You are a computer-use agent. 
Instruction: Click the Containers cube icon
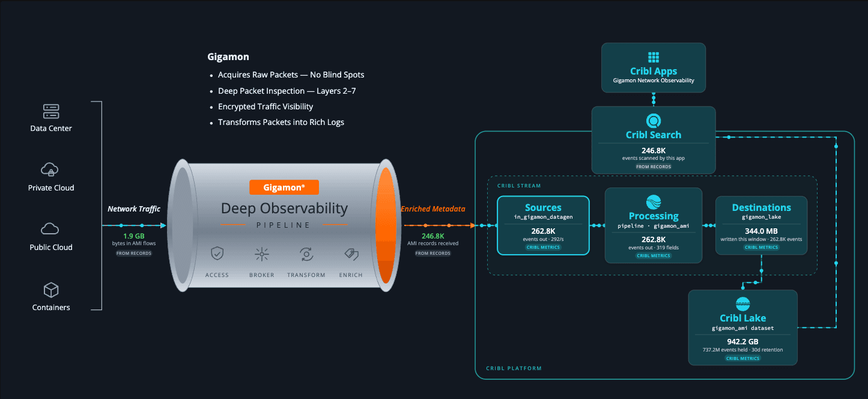click(51, 290)
